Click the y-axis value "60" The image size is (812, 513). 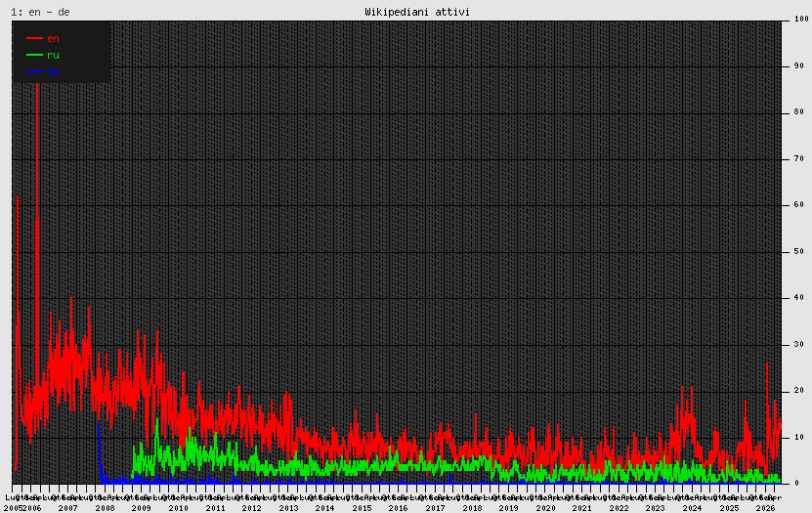(x=799, y=205)
